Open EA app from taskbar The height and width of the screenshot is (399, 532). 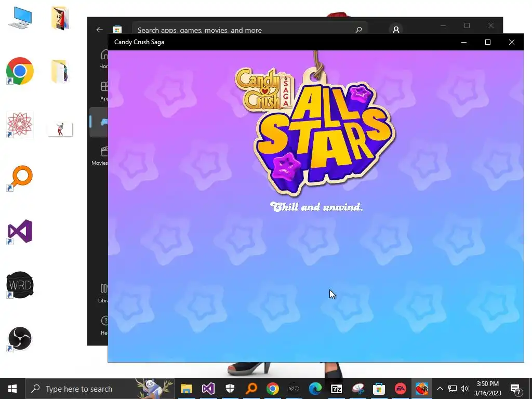tap(401, 389)
